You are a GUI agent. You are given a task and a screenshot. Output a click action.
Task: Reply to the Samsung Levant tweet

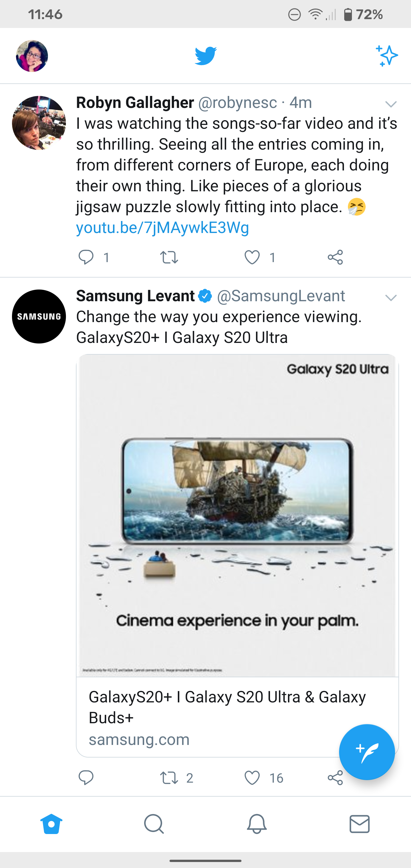pos(86,778)
